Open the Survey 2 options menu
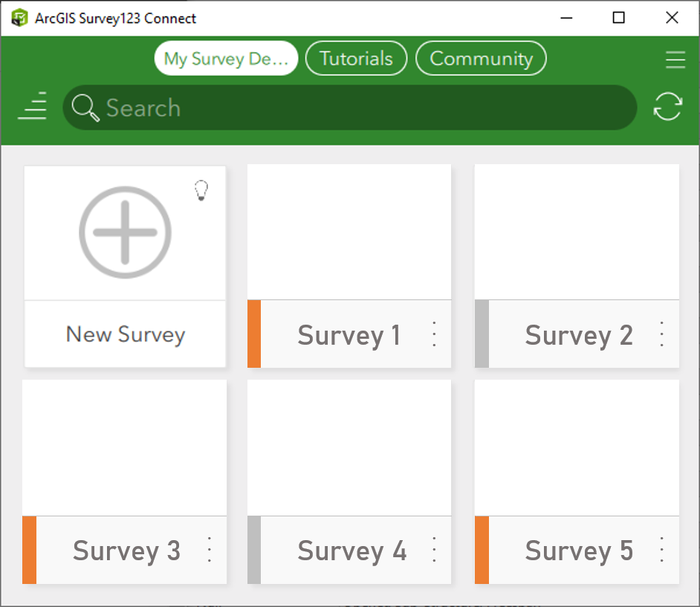Viewport: 700px width, 607px height. pos(661,334)
